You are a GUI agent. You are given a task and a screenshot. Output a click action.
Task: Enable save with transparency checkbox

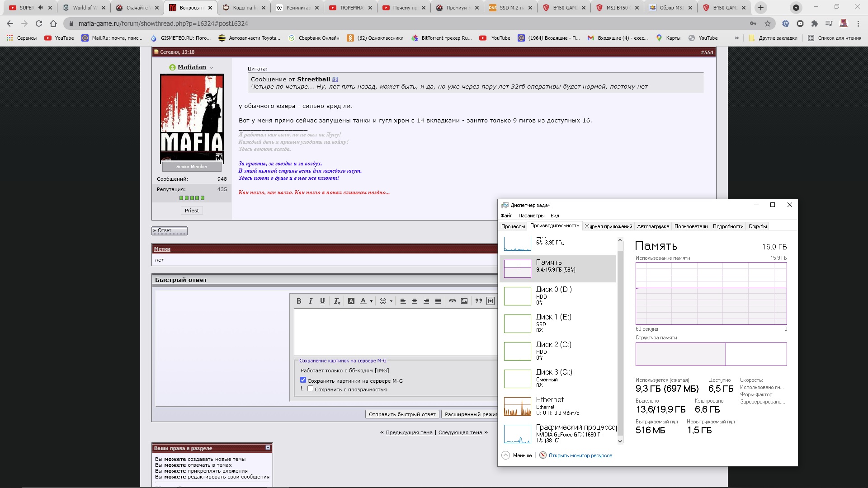click(311, 389)
